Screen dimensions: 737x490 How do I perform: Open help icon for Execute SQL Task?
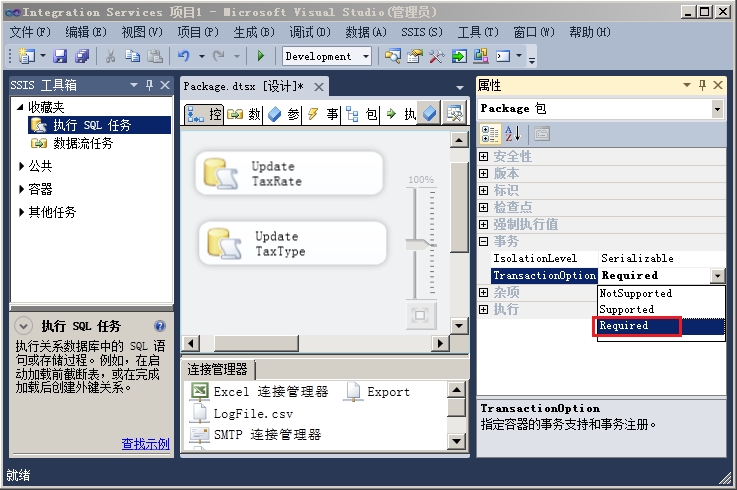click(x=160, y=326)
